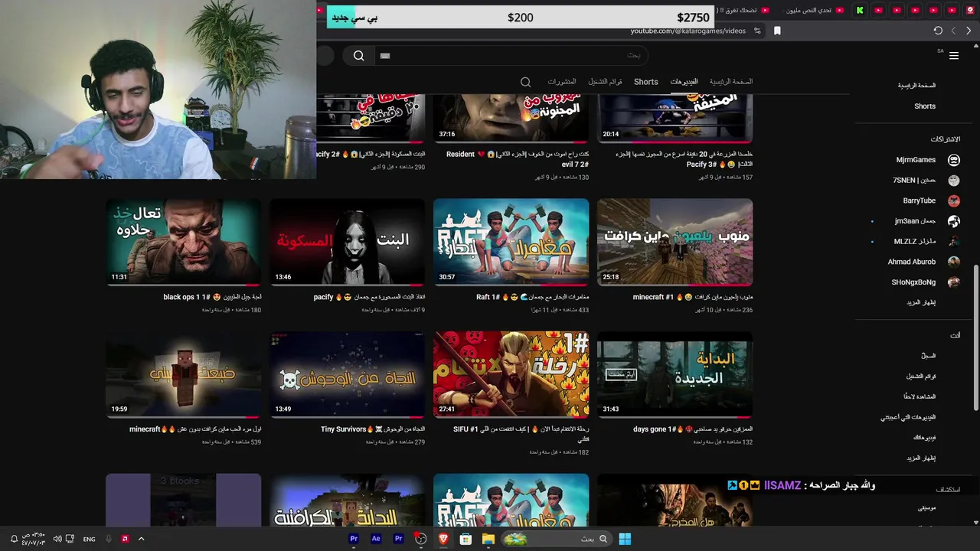
Task: Select the الفيديوهات (Videos) channel tab
Action: [684, 82]
